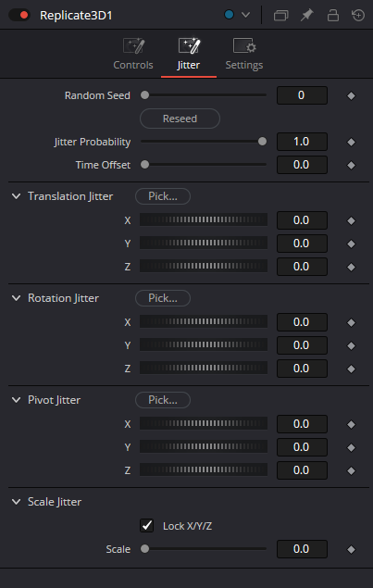The width and height of the screenshot is (373, 588).
Task: Toggle the Replicate3D1 node enable switch
Action: coord(19,15)
